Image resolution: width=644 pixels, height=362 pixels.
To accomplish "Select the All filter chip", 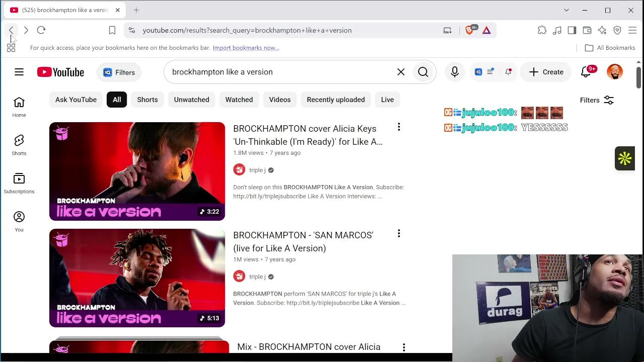I will (117, 100).
